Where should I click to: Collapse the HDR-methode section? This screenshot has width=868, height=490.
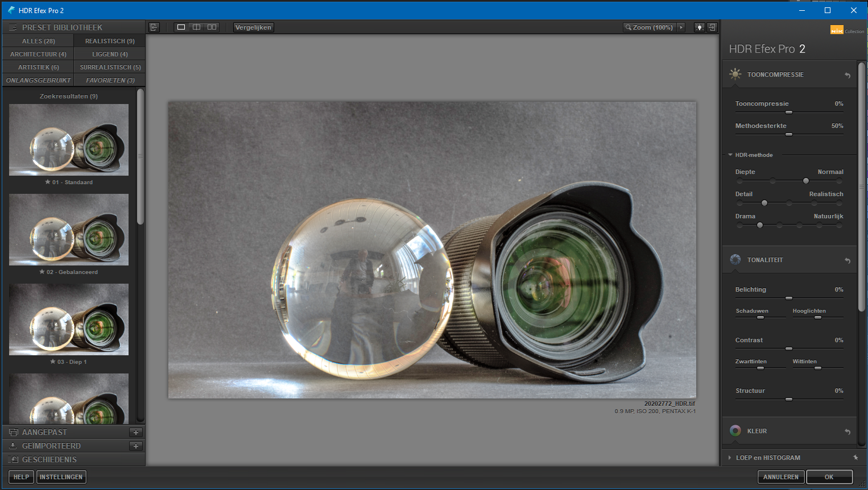click(730, 155)
